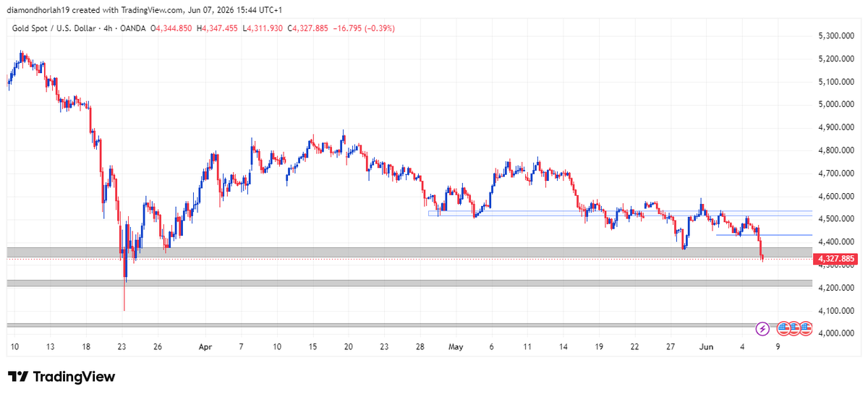Click the 9 date label on the time axis
This screenshot has height=397, width=868.
click(778, 347)
